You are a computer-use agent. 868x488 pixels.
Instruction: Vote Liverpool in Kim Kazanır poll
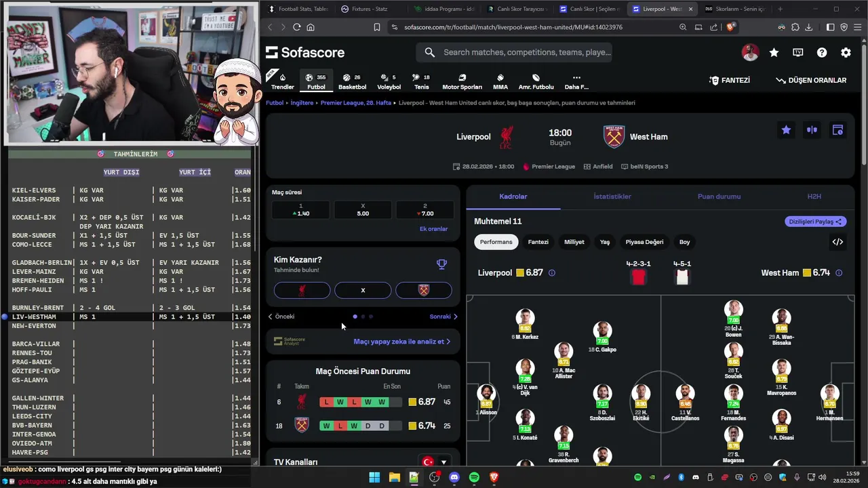tap(302, 290)
